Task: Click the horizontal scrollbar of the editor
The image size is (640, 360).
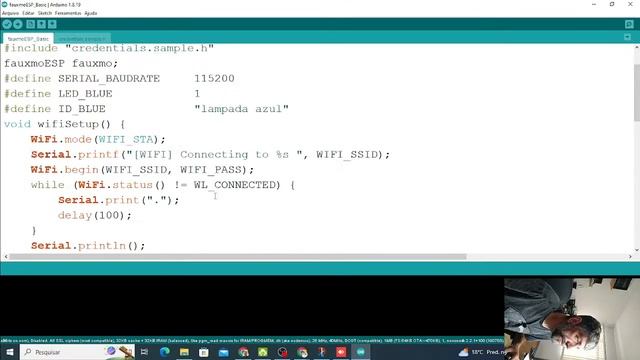Action: pyautogui.click(x=238, y=257)
